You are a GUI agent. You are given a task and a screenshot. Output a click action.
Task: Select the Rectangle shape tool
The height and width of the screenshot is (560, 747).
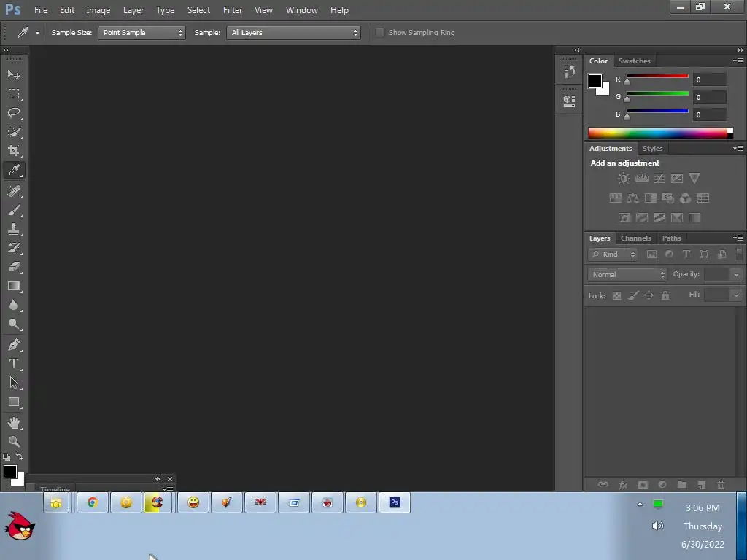tap(14, 402)
